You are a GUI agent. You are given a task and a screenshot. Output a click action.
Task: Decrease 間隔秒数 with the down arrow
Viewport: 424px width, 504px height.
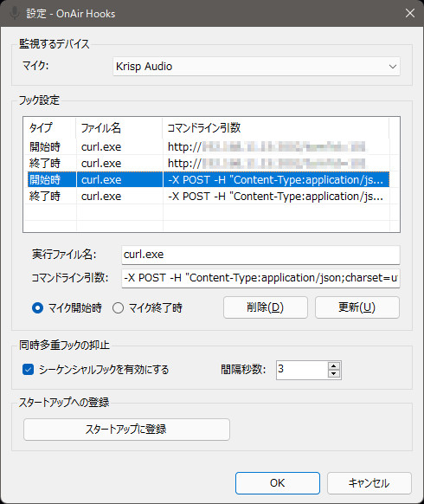point(334,374)
